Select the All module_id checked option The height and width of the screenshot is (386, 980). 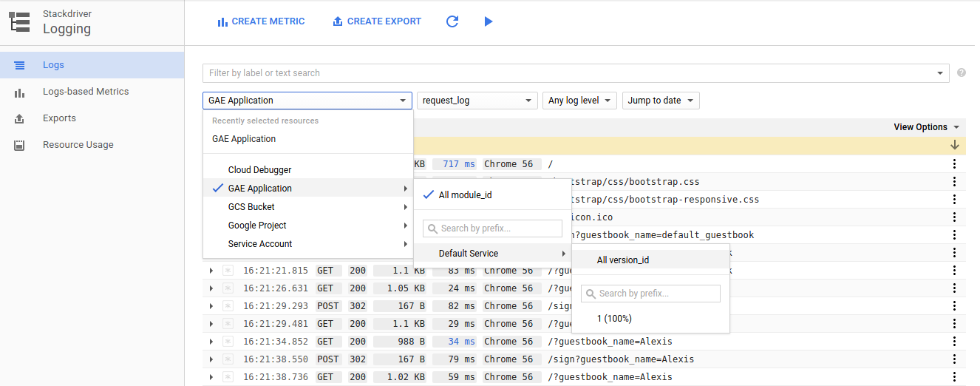click(x=465, y=195)
